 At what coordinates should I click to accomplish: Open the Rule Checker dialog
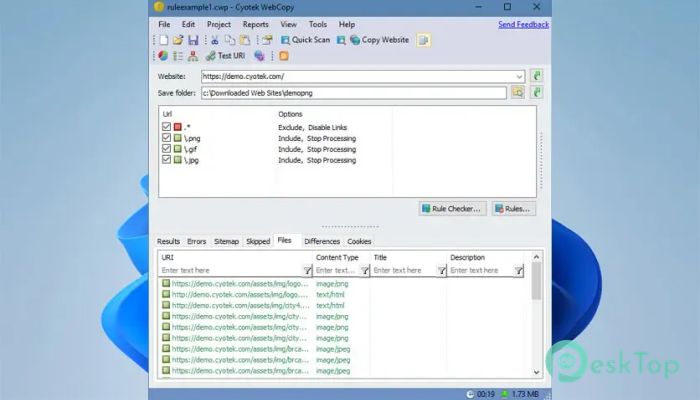point(453,208)
